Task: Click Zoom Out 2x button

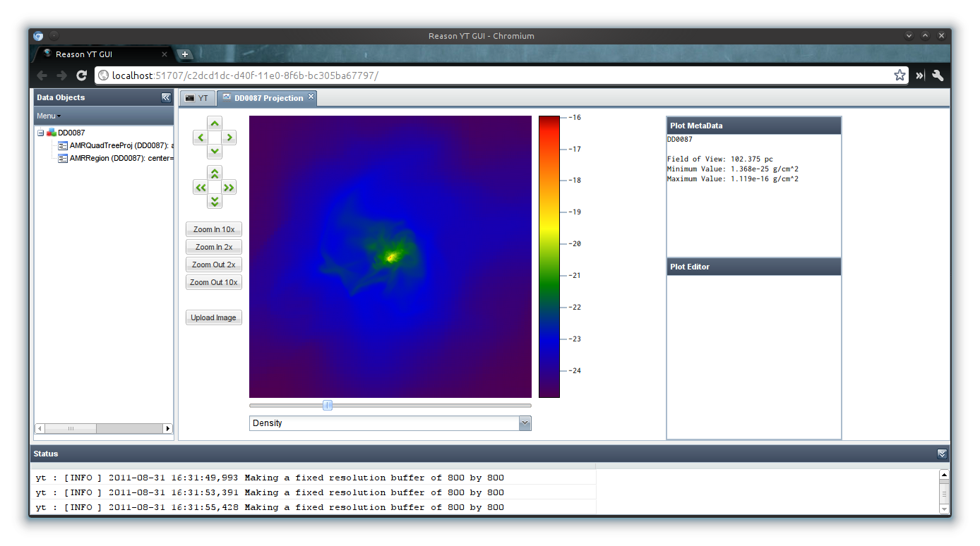Action: click(x=214, y=265)
